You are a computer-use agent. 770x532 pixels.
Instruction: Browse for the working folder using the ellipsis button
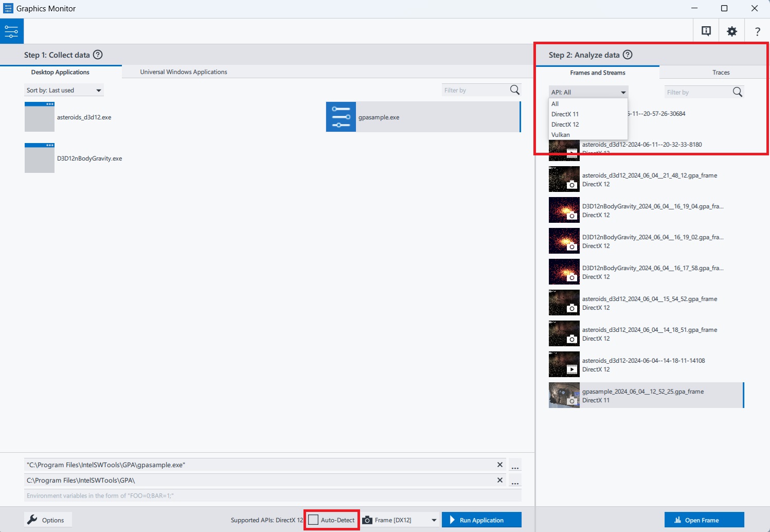515,481
